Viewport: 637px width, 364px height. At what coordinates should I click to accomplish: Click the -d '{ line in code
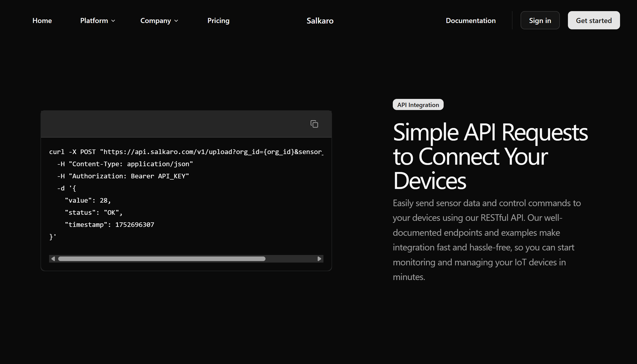(67, 188)
